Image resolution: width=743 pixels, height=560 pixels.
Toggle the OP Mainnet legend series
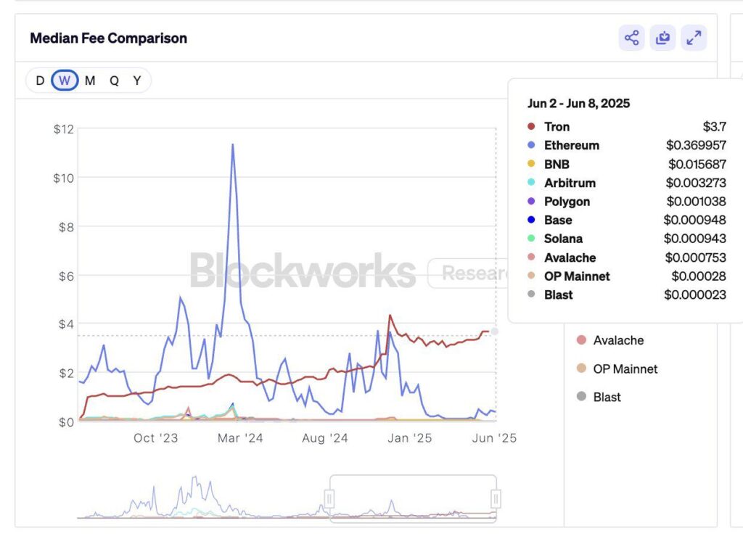625,368
